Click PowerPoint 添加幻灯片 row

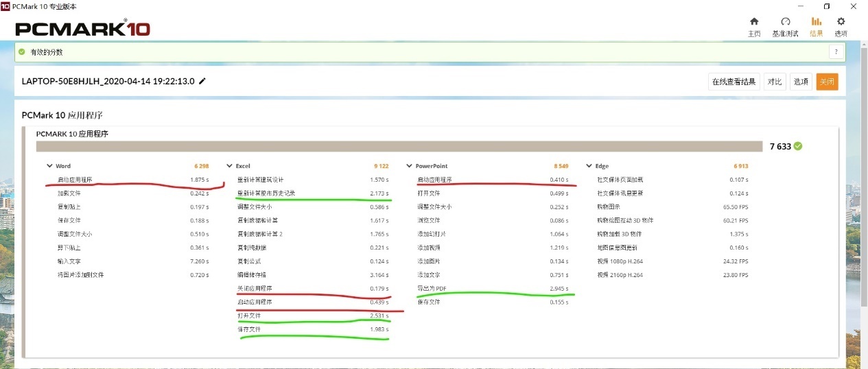[x=493, y=234]
